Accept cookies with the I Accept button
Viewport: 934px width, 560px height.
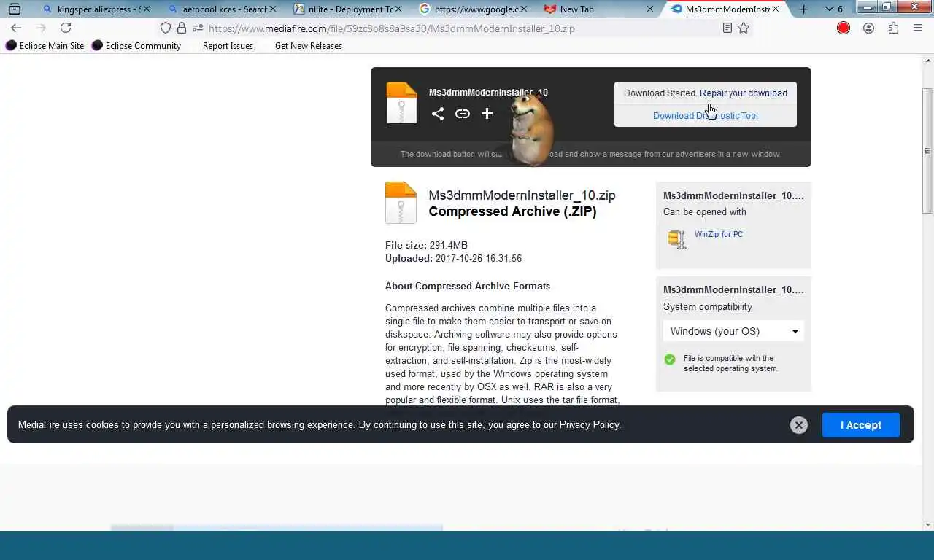[x=861, y=425]
